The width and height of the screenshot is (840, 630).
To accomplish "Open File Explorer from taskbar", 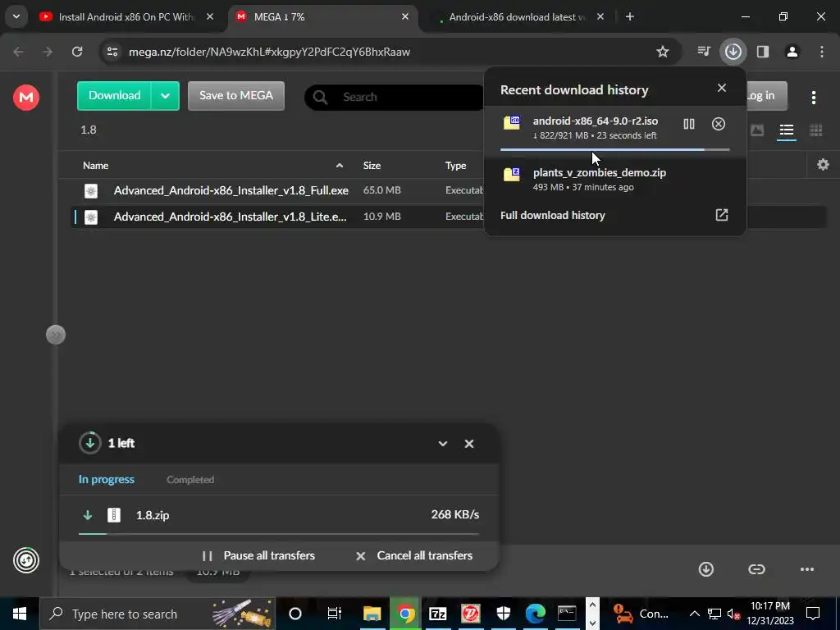I will pos(372,614).
